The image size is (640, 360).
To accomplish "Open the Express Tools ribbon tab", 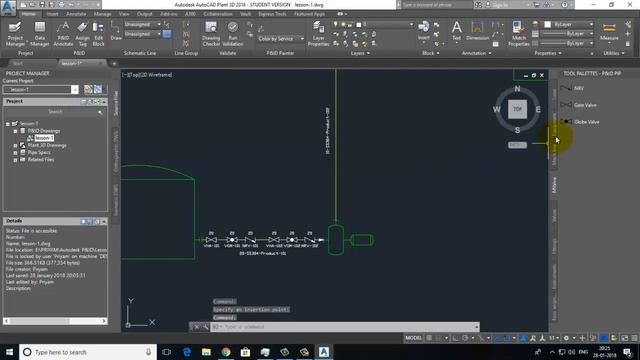I will pos(272,14).
